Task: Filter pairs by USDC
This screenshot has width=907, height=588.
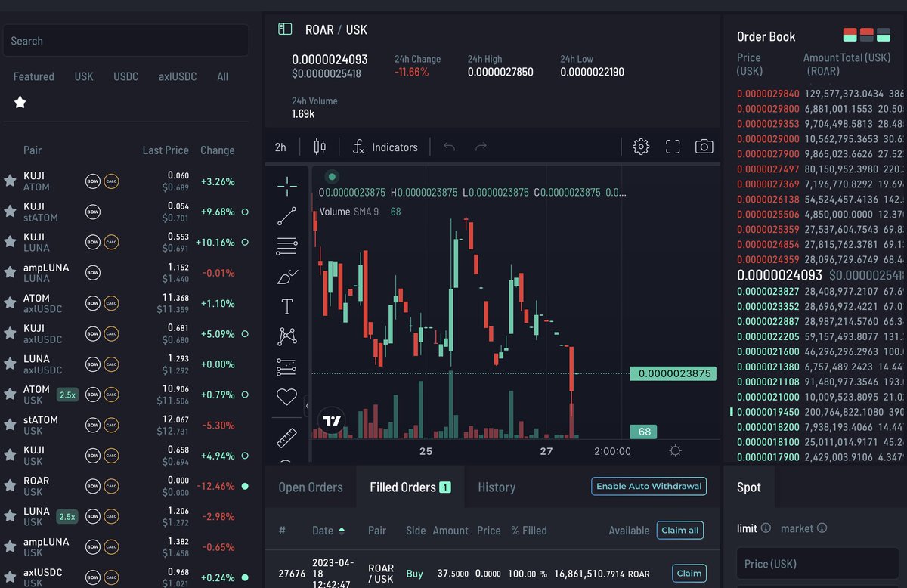Action: point(126,76)
